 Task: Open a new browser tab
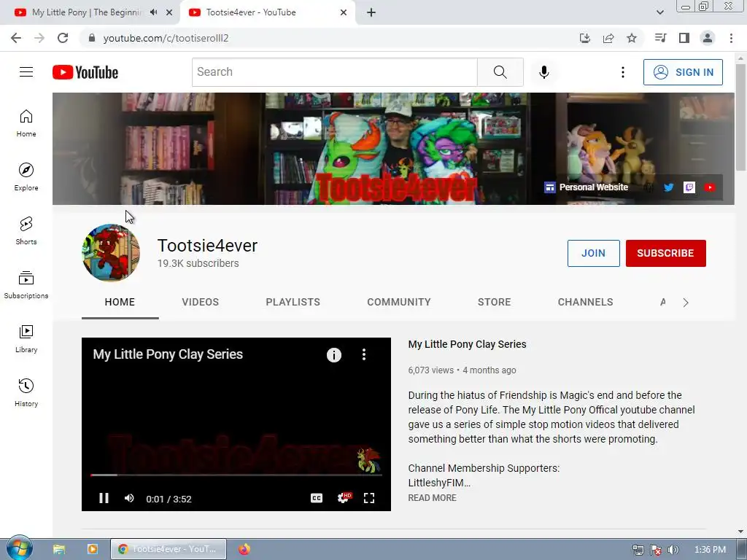[x=371, y=12]
